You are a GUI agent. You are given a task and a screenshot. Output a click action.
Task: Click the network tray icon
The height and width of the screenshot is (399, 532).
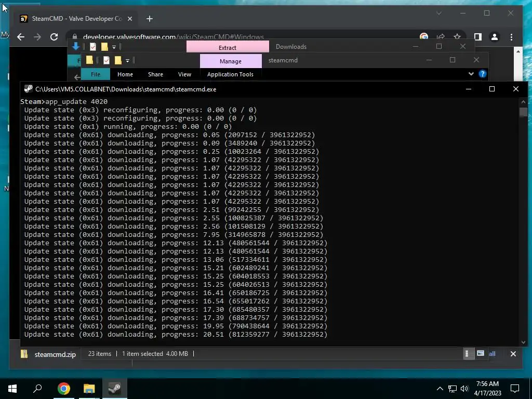[453, 389]
